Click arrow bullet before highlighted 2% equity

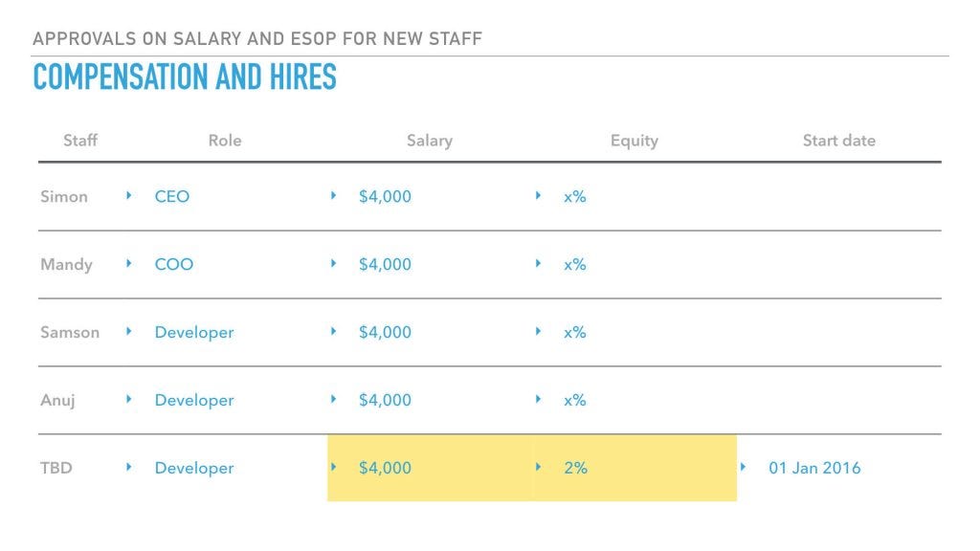(538, 467)
